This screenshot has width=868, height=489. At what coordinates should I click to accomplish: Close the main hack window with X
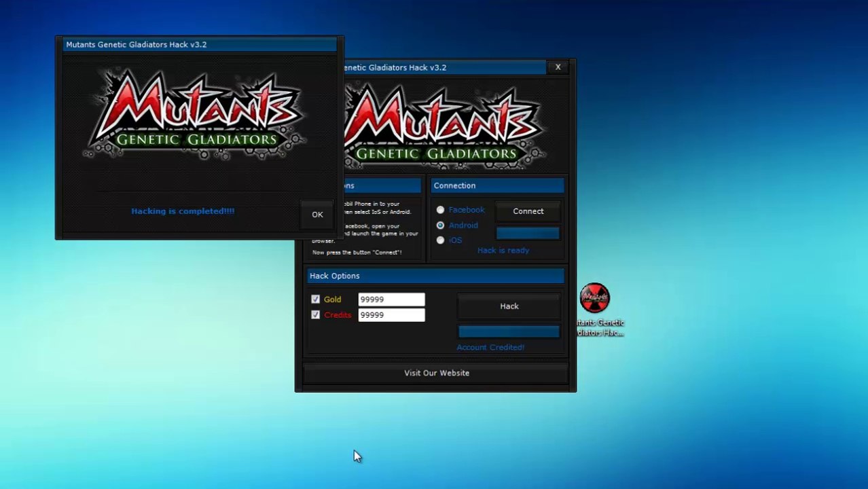(558, 67)
